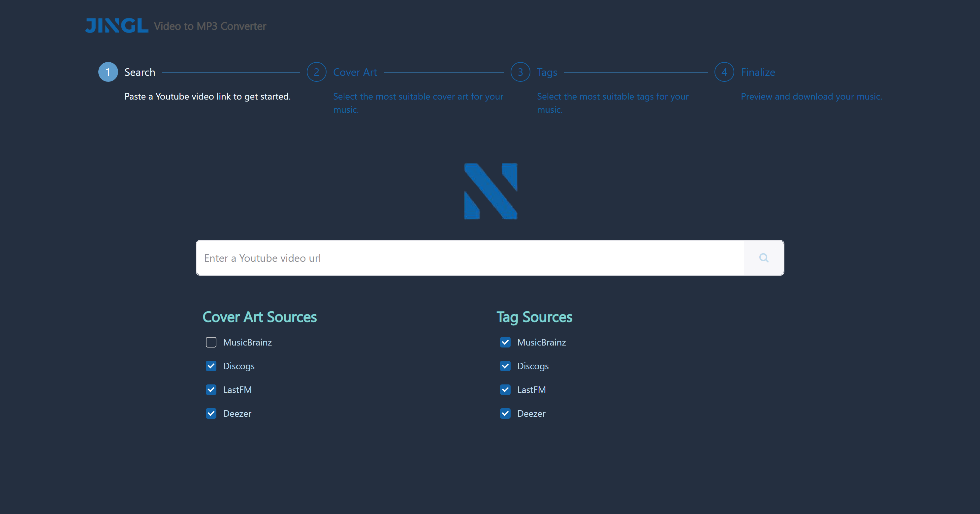
Task: Disable MusicBrainz tag source
Action: coord(505,342)
